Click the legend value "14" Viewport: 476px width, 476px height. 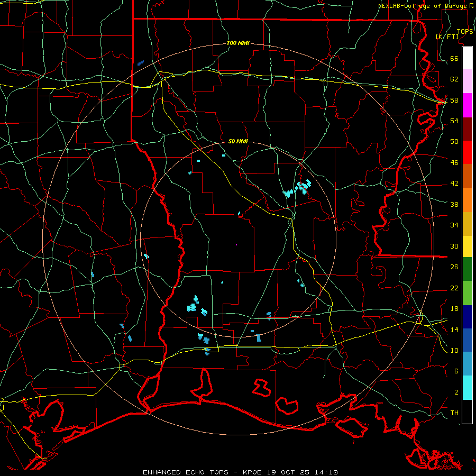(454, 329)
